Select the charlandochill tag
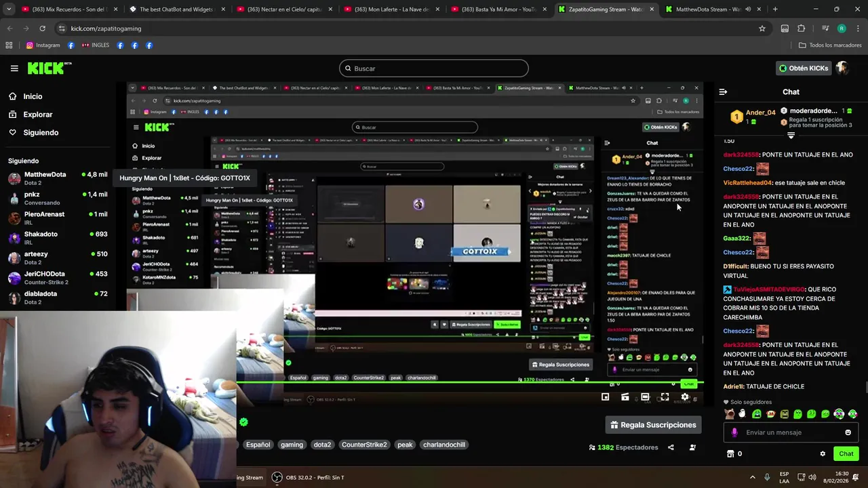 (x=444, y=445)
